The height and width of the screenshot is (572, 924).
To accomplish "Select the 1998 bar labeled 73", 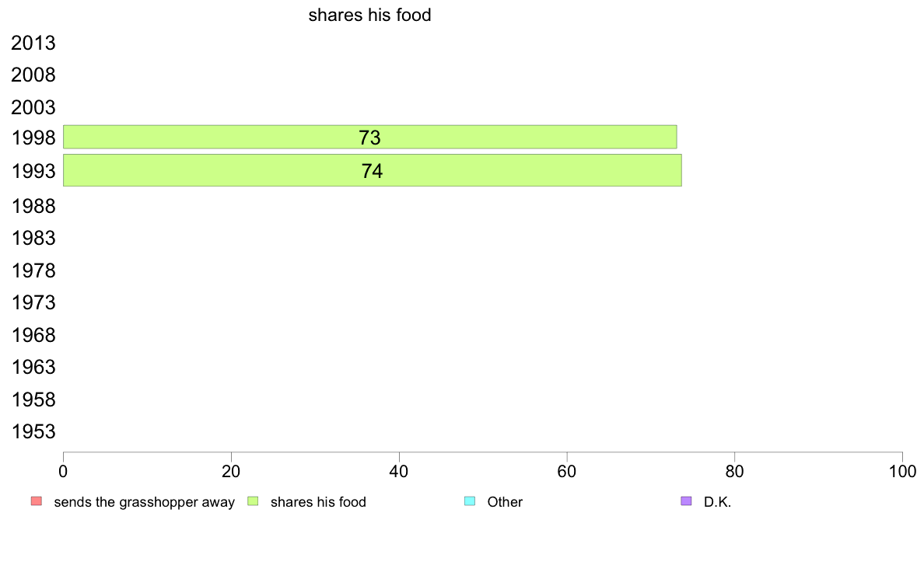I will point(369,137).
